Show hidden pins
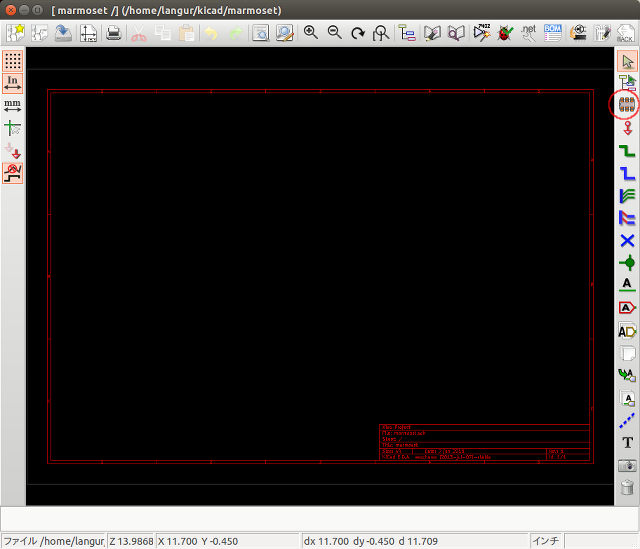Image resolution: width=640 pixels, height=549 pixels. (13, 151)
